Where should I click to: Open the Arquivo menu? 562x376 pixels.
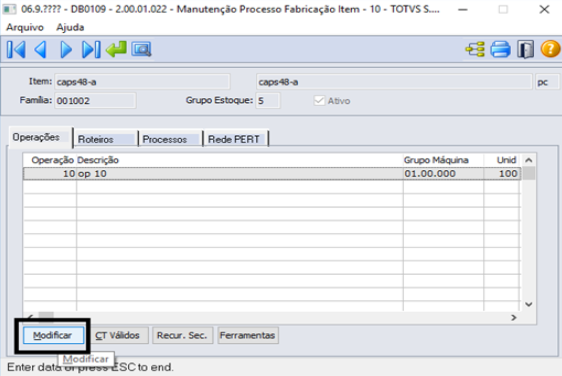click(x=25, y=27)
